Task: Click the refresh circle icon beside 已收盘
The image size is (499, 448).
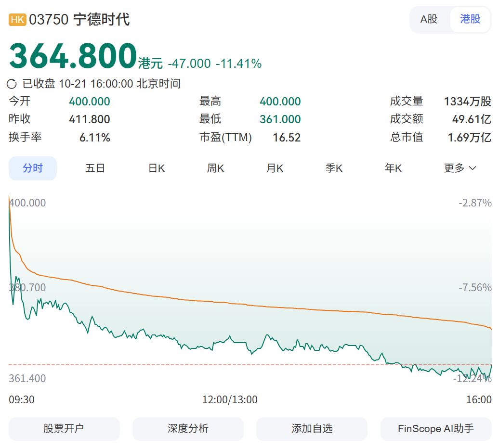Action: coord(12,84)
